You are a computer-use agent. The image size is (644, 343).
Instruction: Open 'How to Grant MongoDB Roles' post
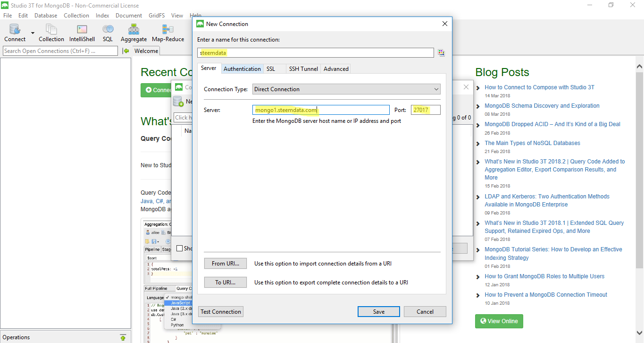click(544, 276)
